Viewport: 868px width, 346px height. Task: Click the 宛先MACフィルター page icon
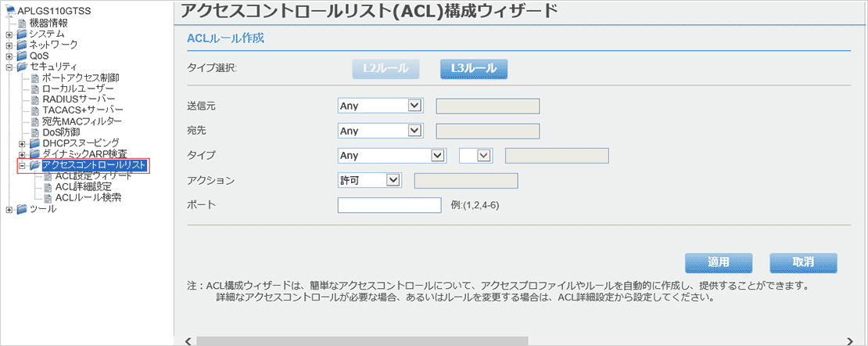pos(35,121)
